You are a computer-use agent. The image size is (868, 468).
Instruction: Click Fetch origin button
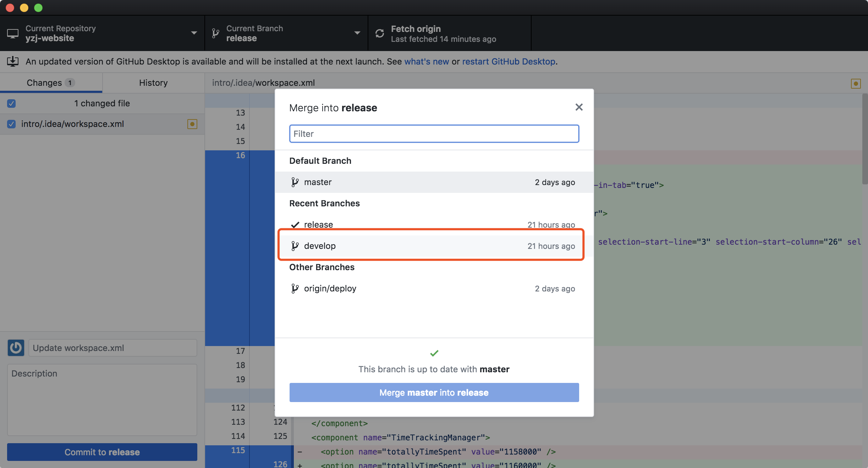coord(450,33)
